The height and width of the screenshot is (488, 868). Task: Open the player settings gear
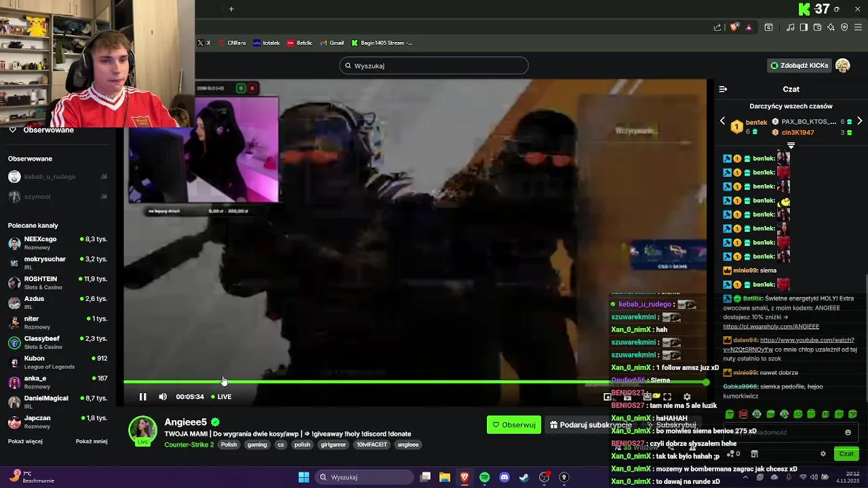687,396
